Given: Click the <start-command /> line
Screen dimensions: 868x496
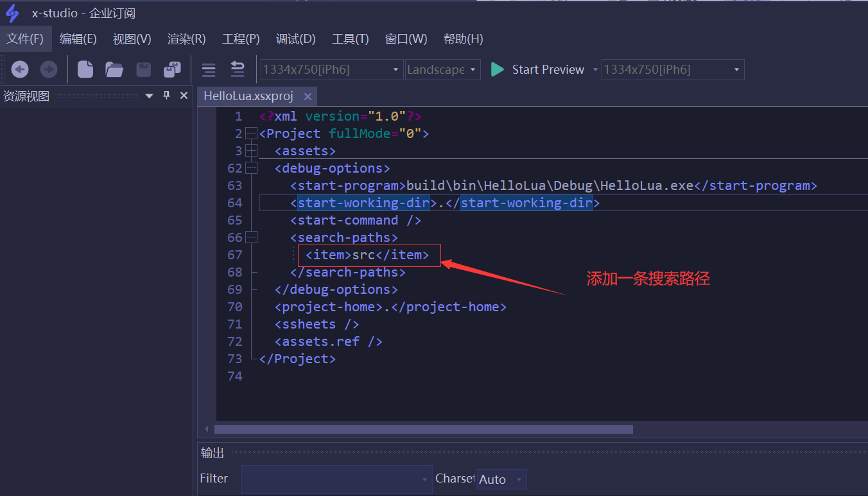Looking at the screenshot, I should (x=356, y=220).
